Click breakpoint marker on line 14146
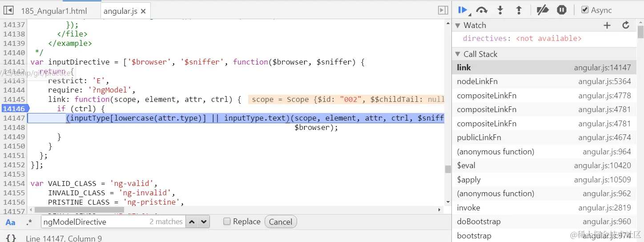This screenshot has height=242, width=644. 14,109
